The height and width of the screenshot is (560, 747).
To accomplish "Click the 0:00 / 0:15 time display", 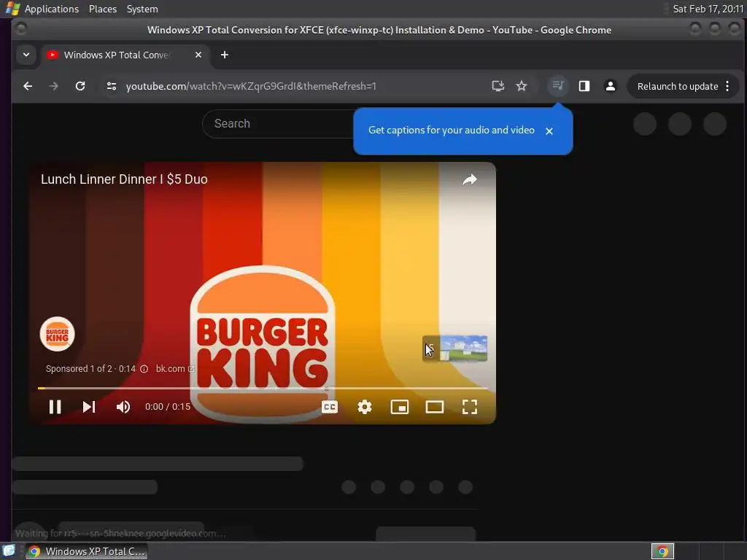I will (x=168, y=407).
